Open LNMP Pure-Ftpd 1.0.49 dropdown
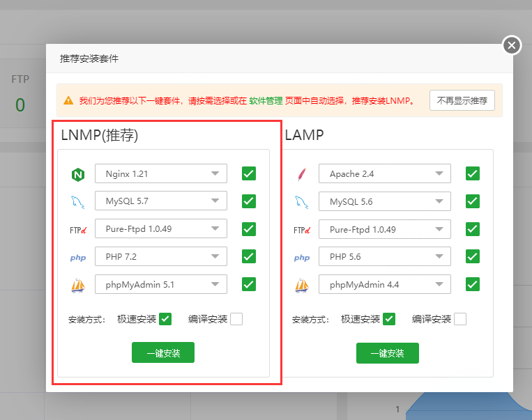532x420 pixels. [161, 228]
